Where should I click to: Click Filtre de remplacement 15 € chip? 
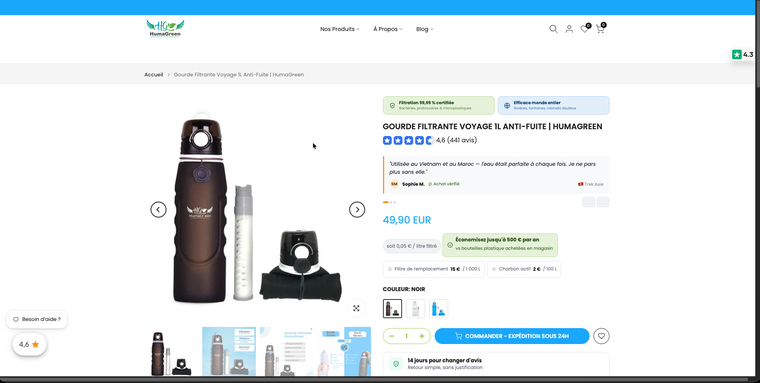click(x=433, y=269)
